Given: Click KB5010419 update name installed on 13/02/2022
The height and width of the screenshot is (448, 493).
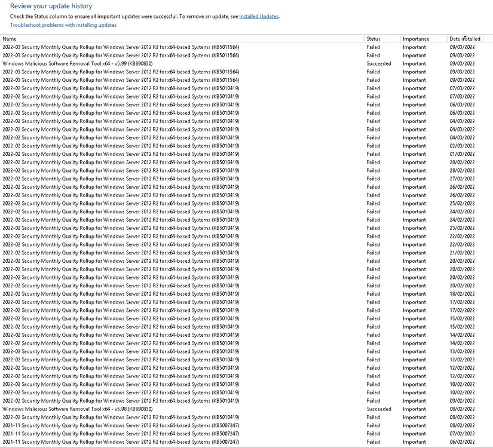Looking at the screenshot, I should click(x=121, y=351).
